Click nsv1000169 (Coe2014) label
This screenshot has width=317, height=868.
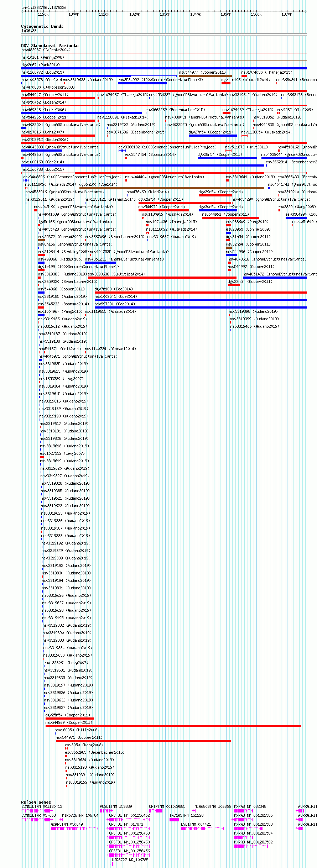coord(43,162)
